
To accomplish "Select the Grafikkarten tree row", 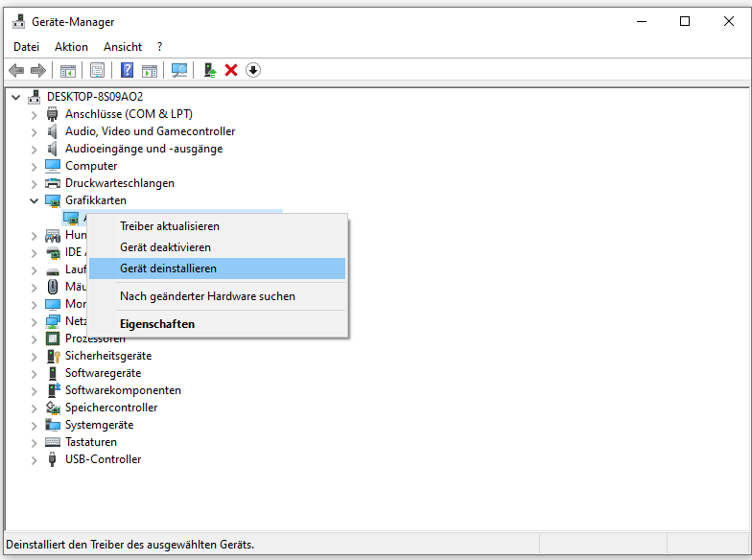I will point(96,200).
